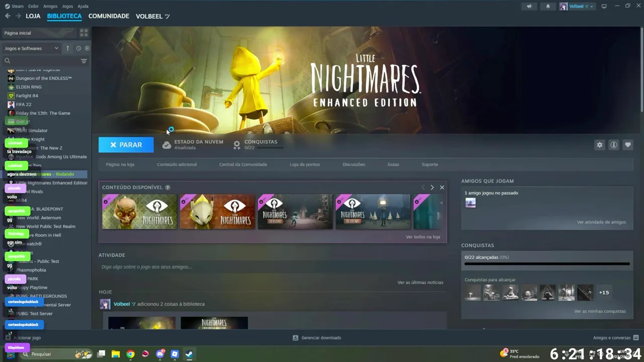Stop the game with PARAR button
644x362 pixels.
[126, 145]
